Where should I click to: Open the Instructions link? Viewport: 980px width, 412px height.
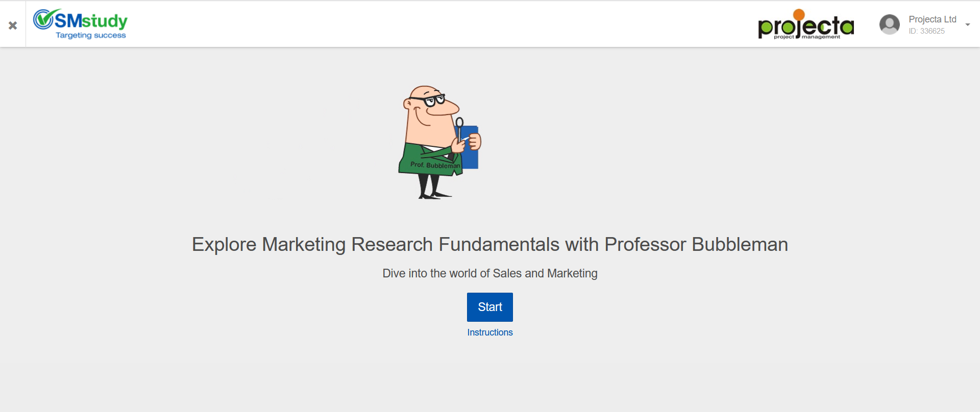pyautogui.click(x=489, y=332)
